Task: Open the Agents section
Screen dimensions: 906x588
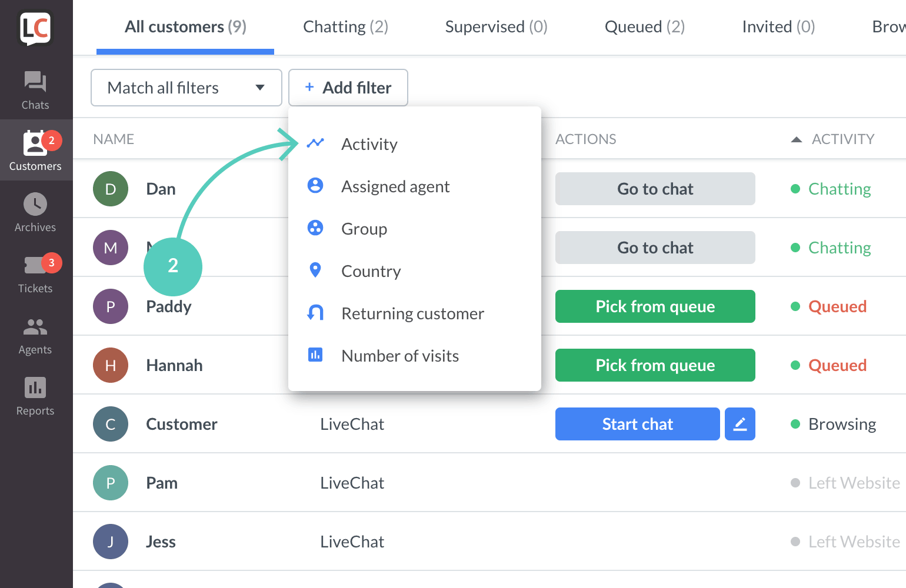Action: [35, 335]
